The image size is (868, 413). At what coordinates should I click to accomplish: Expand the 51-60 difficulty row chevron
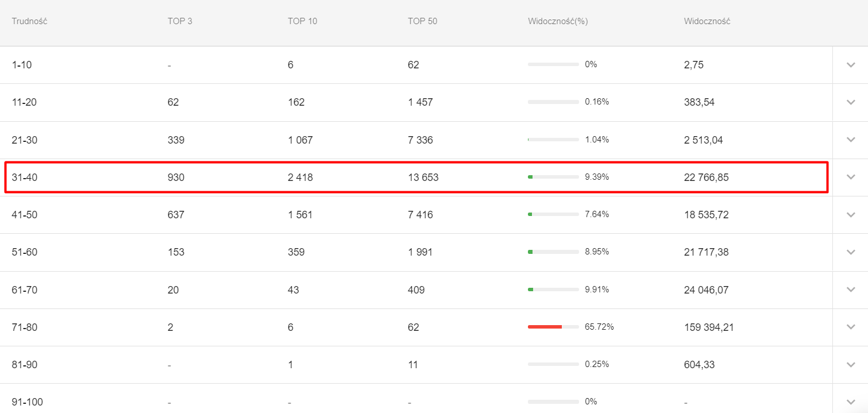[x=851, y=252]
